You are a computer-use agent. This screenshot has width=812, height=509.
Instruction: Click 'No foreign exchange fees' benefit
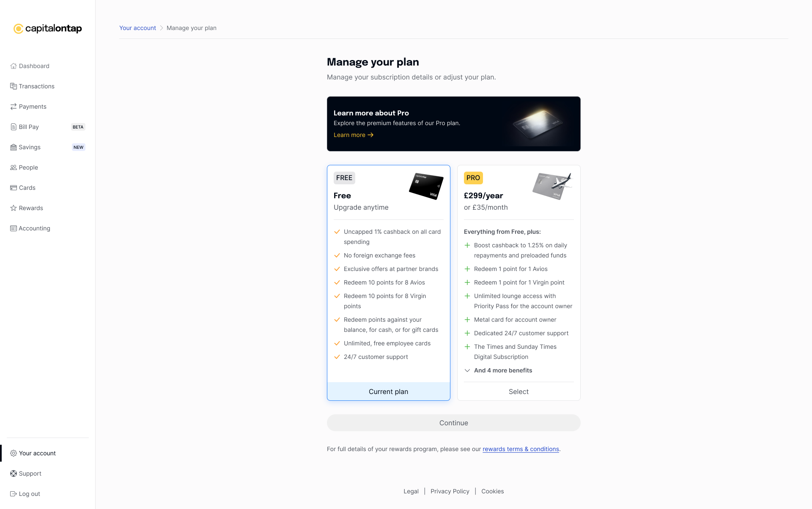coord(379,255)
